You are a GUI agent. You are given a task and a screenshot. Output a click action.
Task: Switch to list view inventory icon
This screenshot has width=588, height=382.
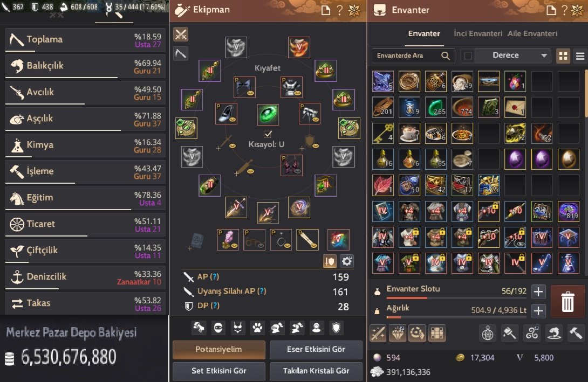click(x=580, y=56)
